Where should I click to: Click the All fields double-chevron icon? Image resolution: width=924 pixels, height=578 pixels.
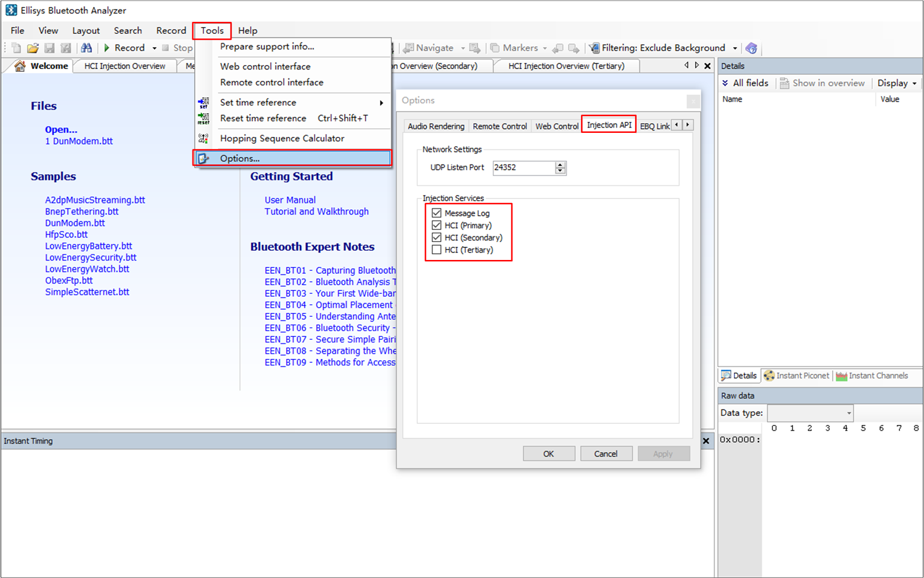[x=725, y=83]
